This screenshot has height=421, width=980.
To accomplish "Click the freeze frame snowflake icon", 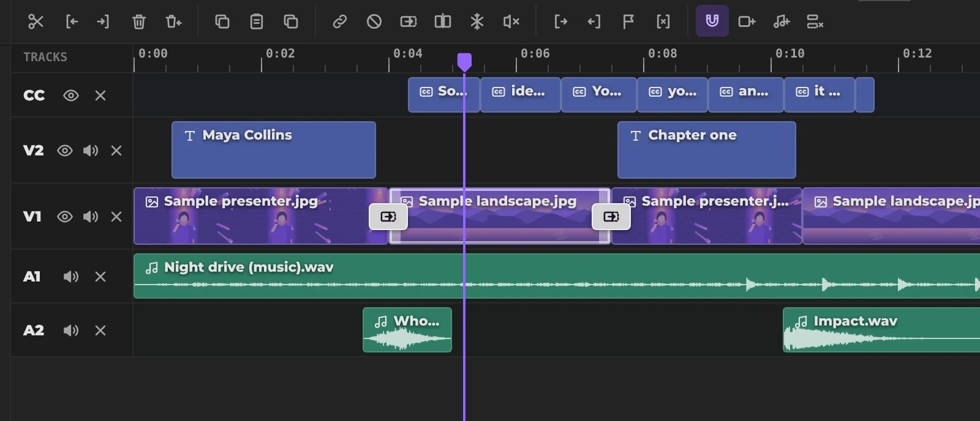I will tap(477, 22).
